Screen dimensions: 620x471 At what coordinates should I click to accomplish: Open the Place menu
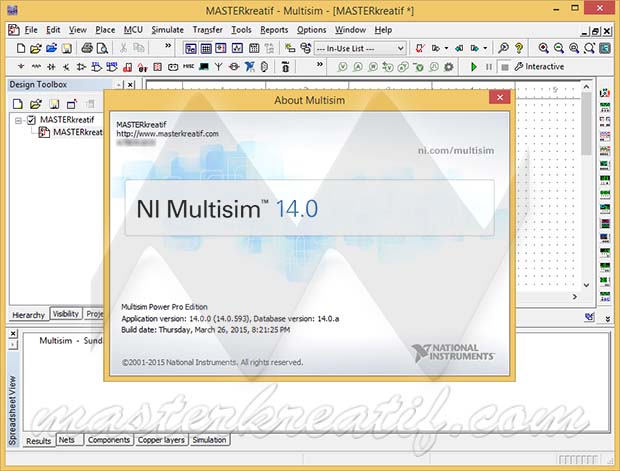pyautogui.click(x=105, y=30)
